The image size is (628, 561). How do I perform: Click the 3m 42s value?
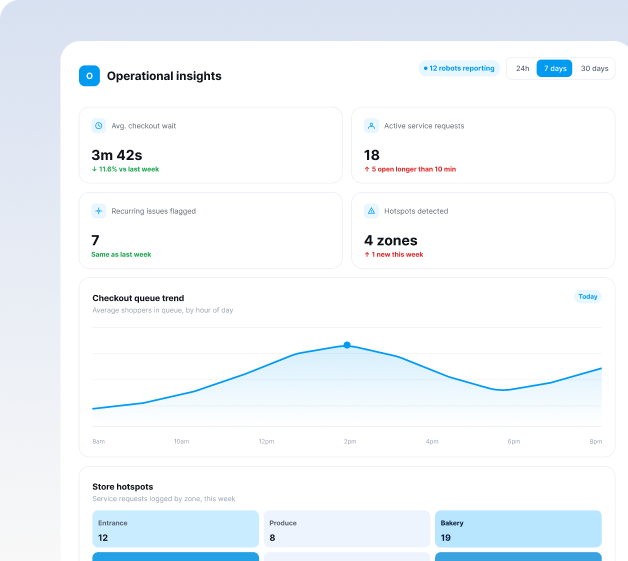click(117, 155)
